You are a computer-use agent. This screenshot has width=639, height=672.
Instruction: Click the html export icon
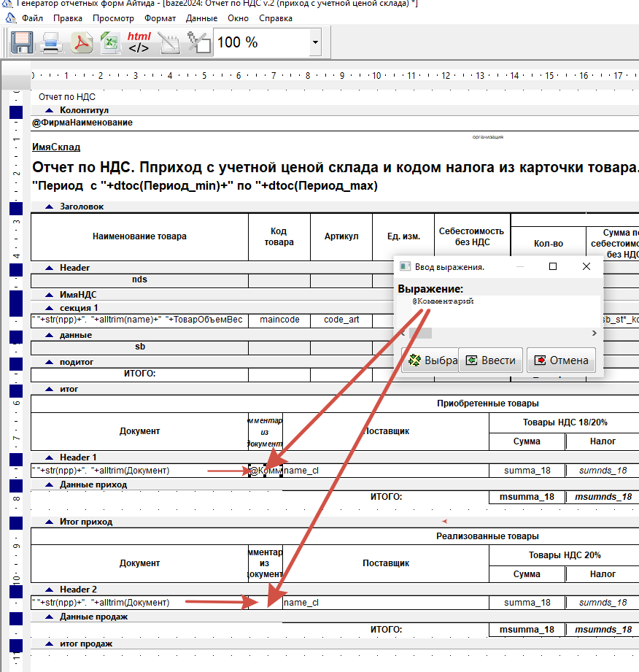139,42
